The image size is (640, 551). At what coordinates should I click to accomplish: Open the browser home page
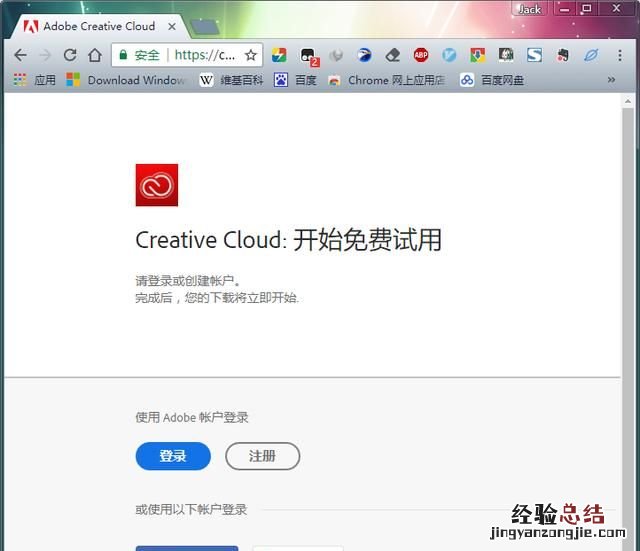(95, 55)
